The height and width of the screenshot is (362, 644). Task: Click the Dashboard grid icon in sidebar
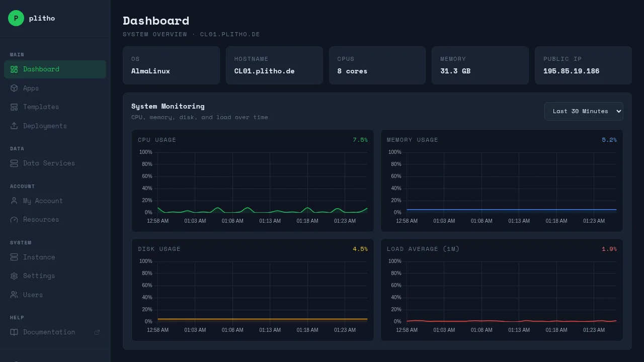click(x=14, y=69)
